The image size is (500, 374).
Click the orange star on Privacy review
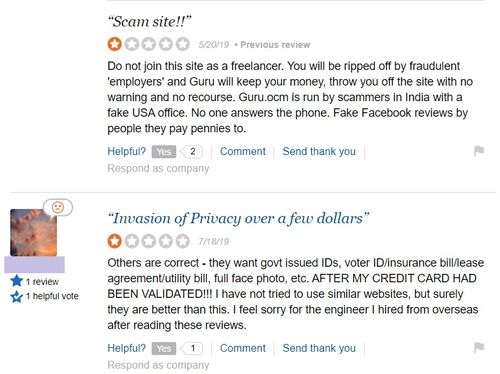click(114, 241)
